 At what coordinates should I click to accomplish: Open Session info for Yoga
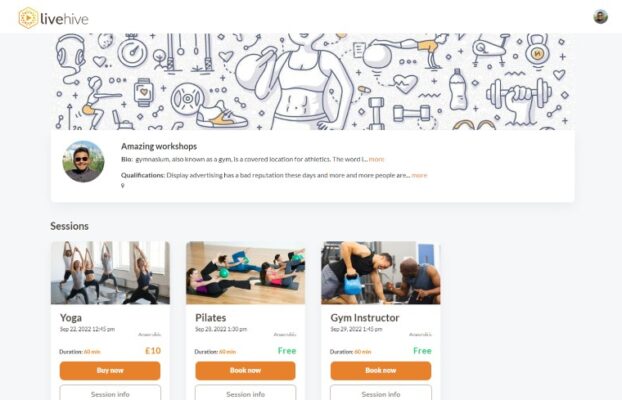[x=110, y=392]
